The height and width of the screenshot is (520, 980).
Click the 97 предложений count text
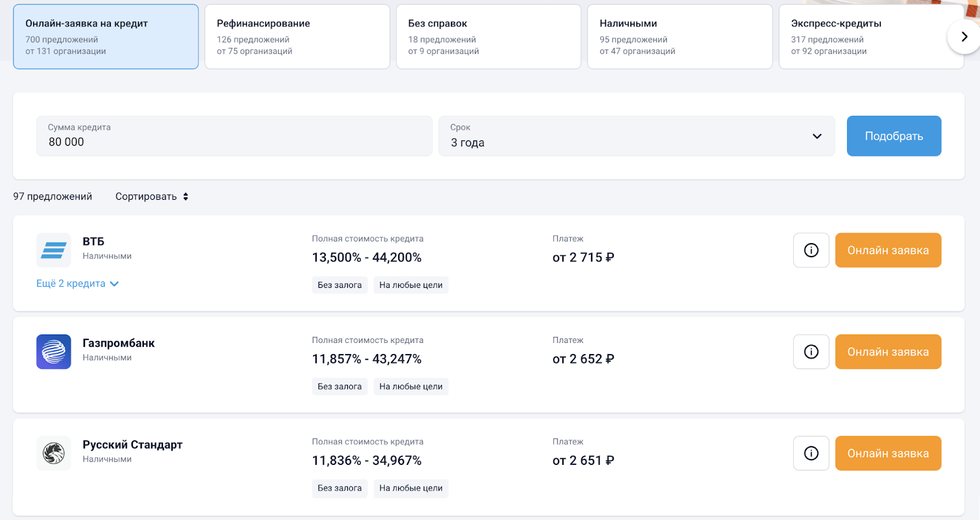(x=53, y=197)
